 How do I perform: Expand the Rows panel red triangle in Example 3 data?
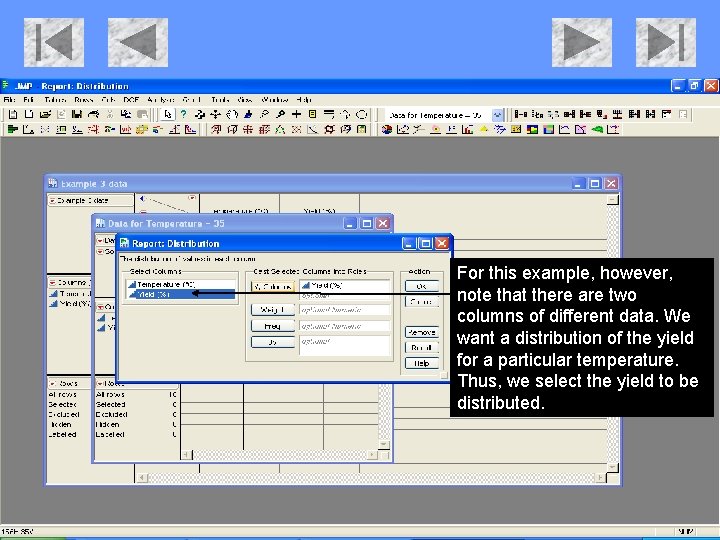[53, 383]
